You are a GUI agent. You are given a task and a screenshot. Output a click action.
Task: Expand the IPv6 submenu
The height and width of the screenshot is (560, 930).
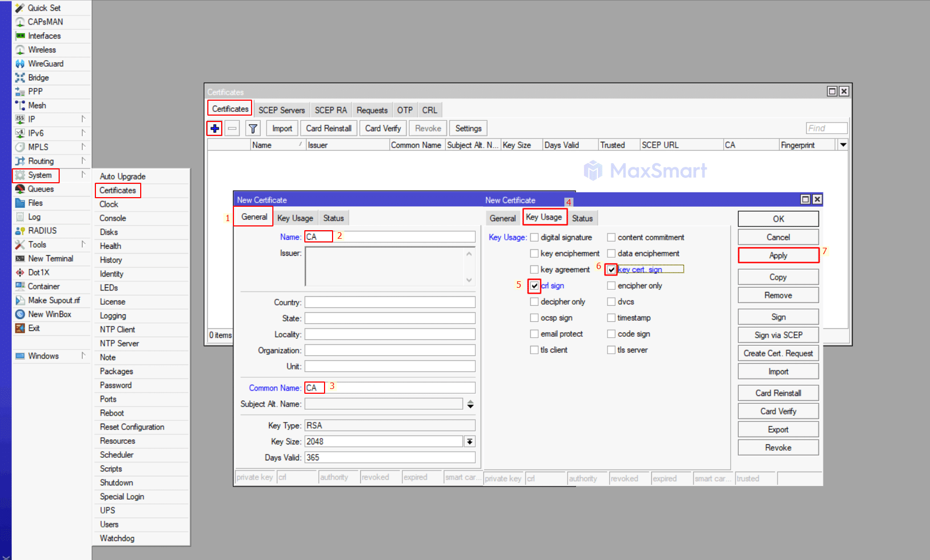point(83,133)
